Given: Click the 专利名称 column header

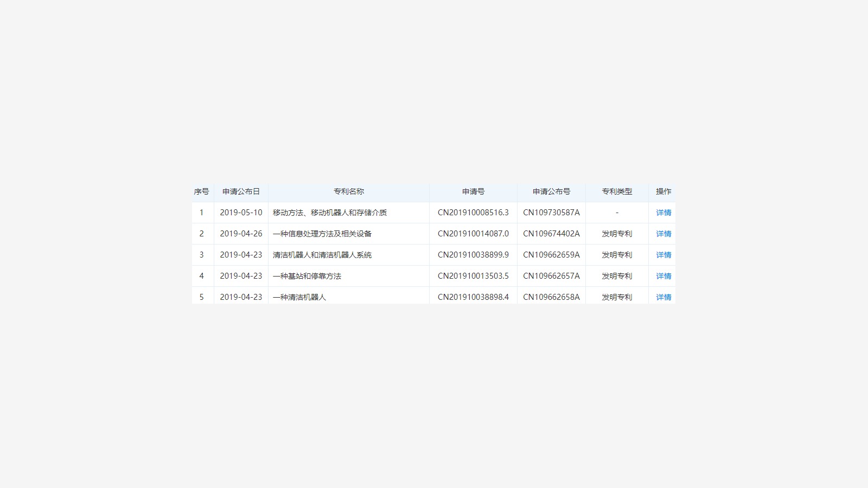Looking at the screenshot, I should pos(349,191).
